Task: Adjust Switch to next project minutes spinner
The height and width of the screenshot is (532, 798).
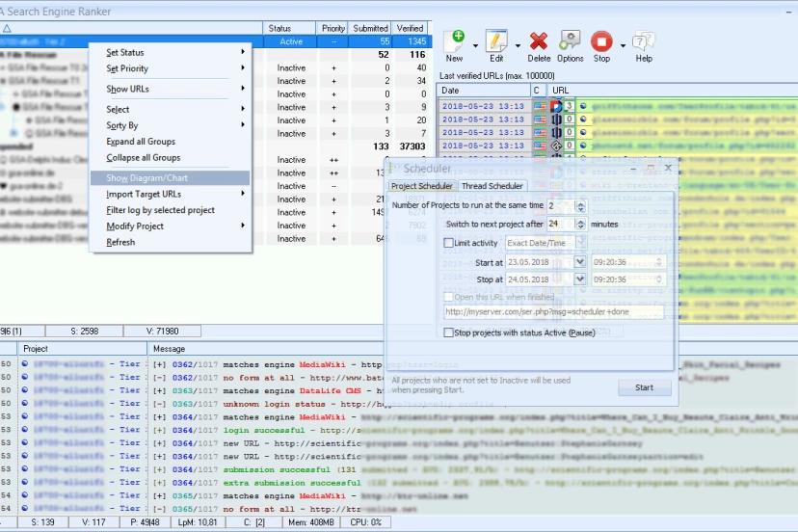Action: point(580,224)
